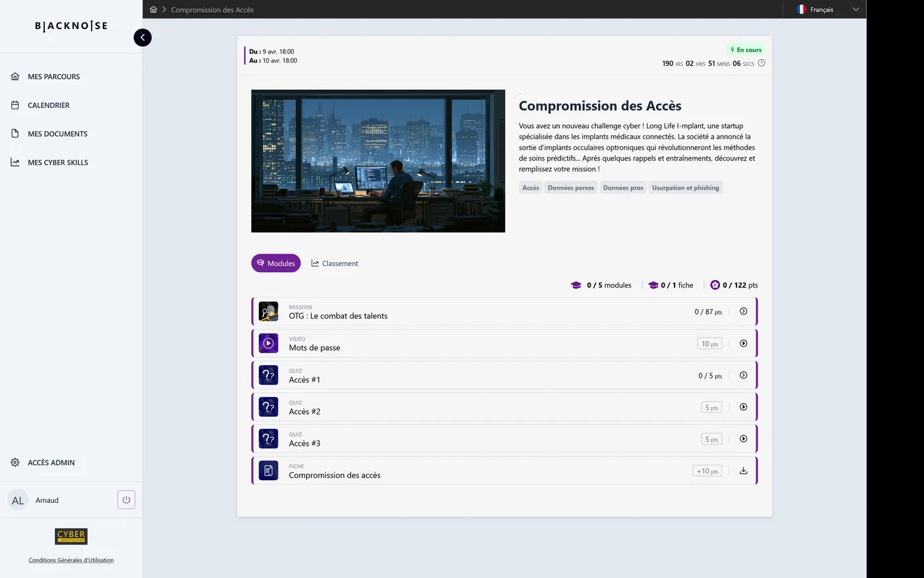Click the countdown clock icon
The width and height of the screenshot is (924, 578).
(762, 63)
